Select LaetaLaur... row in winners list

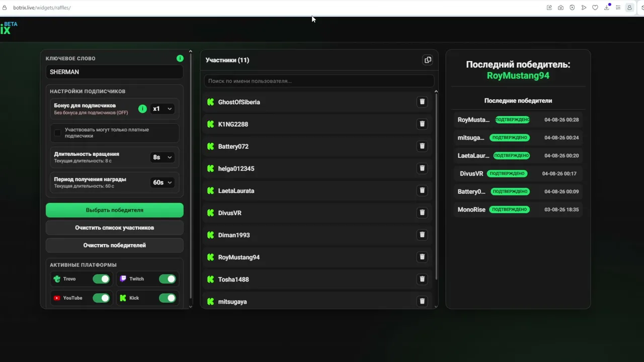[x=518, y=156]
